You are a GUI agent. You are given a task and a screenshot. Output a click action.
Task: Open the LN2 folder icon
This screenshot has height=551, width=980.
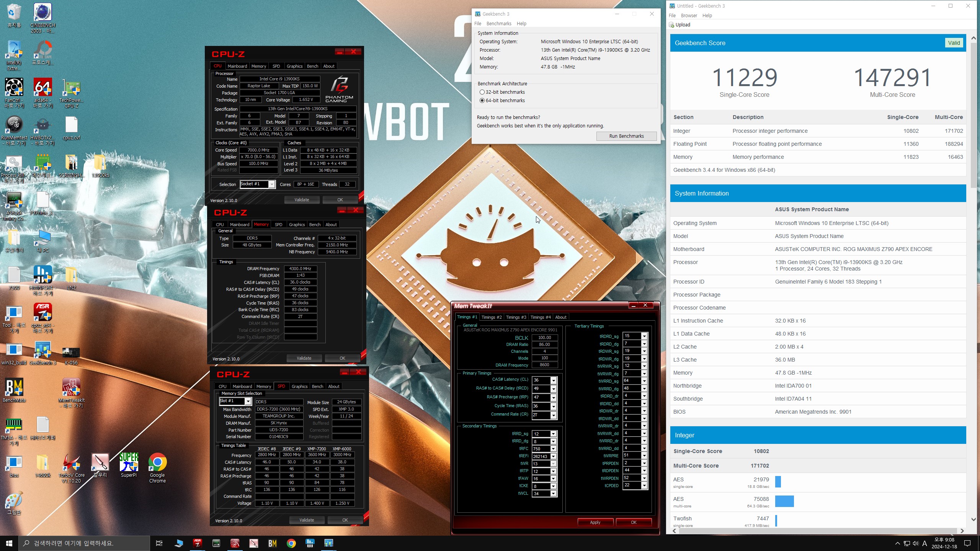[71, 278]
